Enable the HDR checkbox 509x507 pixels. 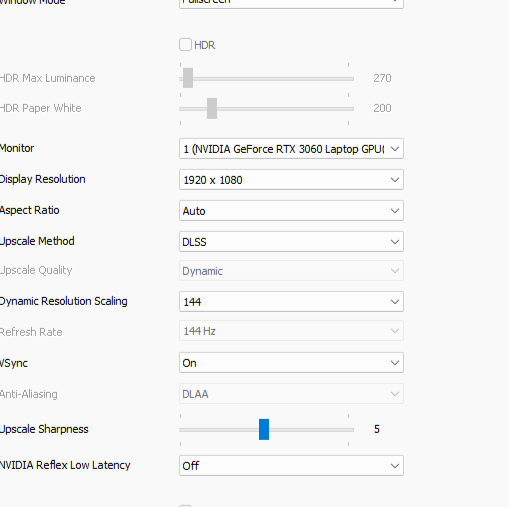coord(185,45)
